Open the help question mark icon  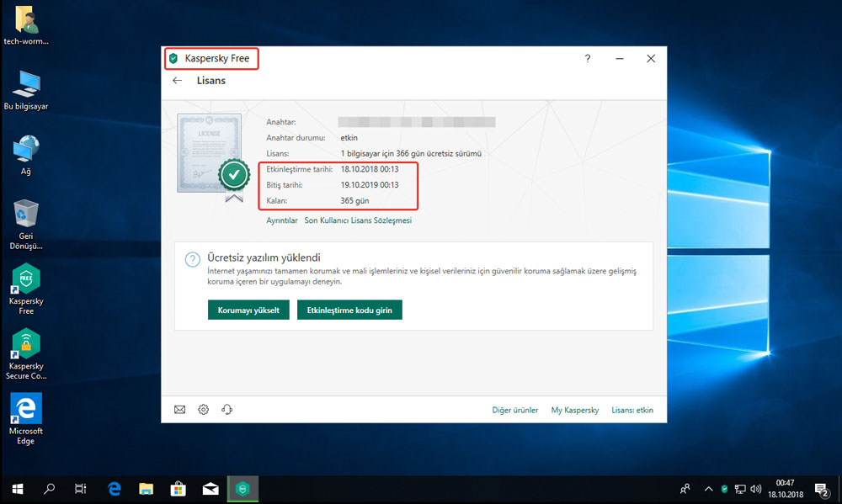tap(588, 59)
